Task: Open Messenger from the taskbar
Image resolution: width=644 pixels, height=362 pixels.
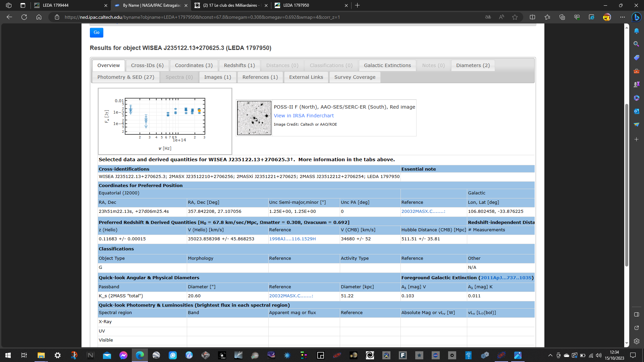Action: 123,355
